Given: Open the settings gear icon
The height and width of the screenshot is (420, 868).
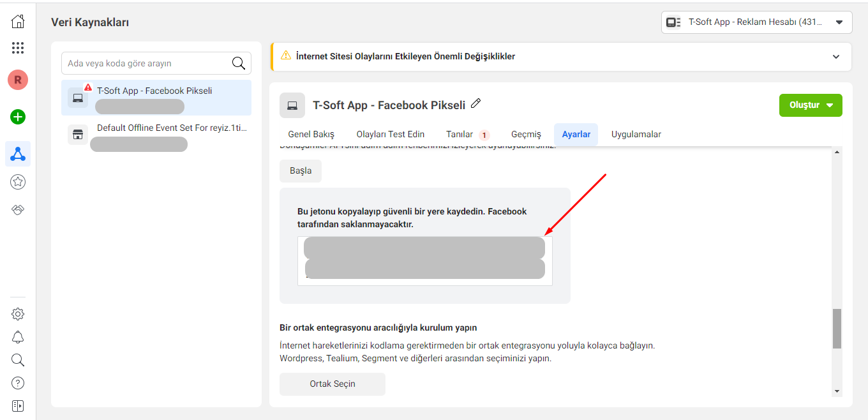Looking at the screenshot, I should 18,314.
